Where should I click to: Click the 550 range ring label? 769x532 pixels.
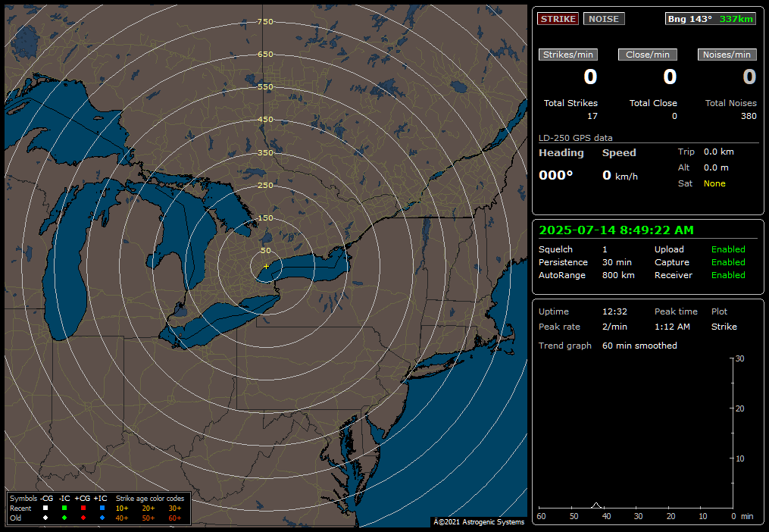click(265, 87)
